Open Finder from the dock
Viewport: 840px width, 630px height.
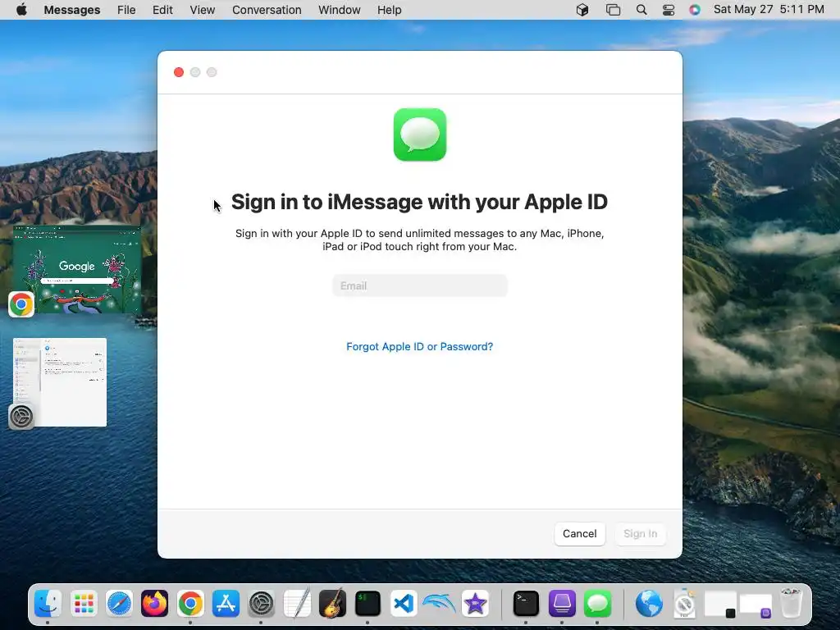coord(48,604)
